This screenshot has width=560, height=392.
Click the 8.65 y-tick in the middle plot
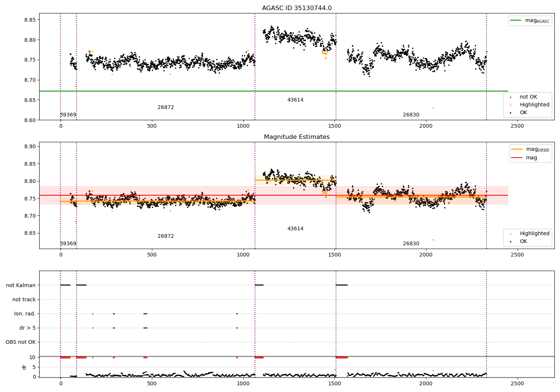tap(29, 233)
